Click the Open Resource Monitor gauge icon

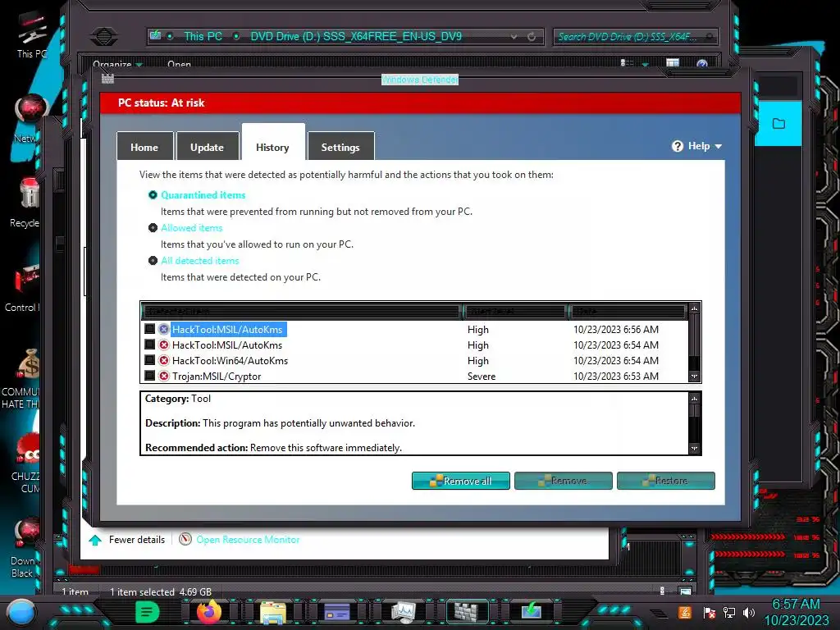[x=185, y=540]
